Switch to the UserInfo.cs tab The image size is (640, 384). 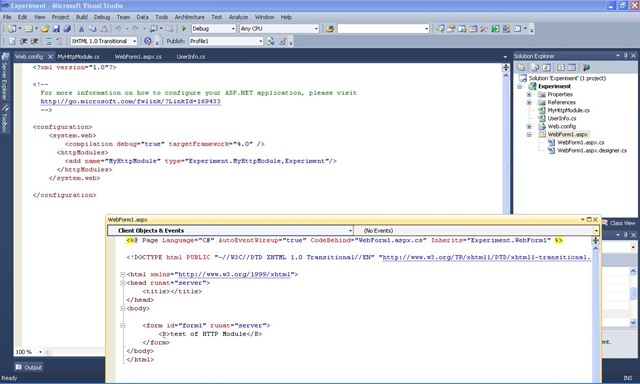191,57
